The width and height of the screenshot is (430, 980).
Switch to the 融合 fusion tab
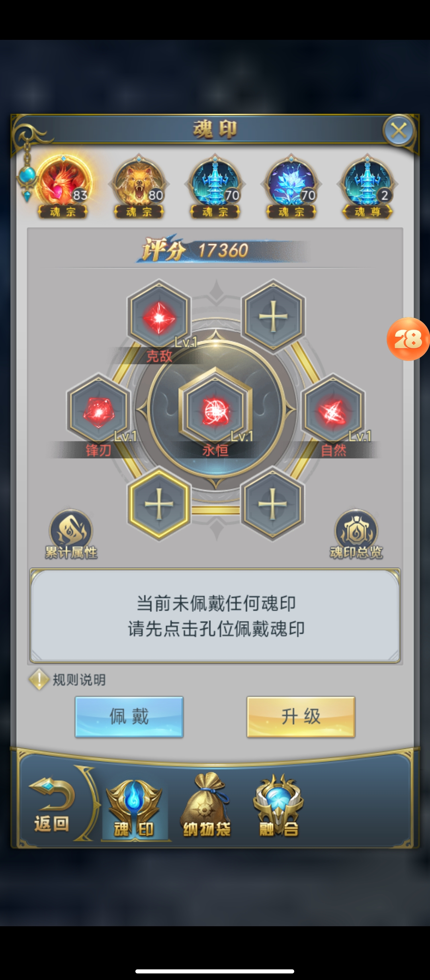tap(278, 805)
